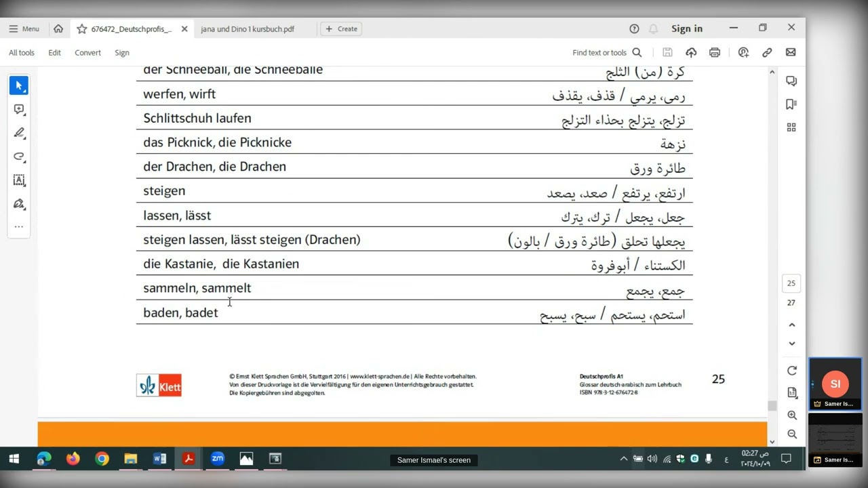Screen dimensions: 868x488
Task: Select the Add text box tool
Action: (19, 180)
